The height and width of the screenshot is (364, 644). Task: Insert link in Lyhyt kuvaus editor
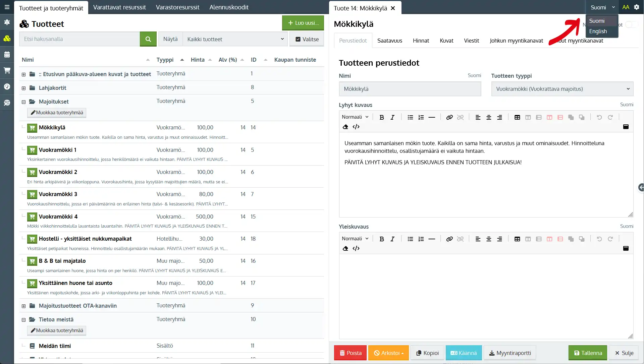click(449, 117)
